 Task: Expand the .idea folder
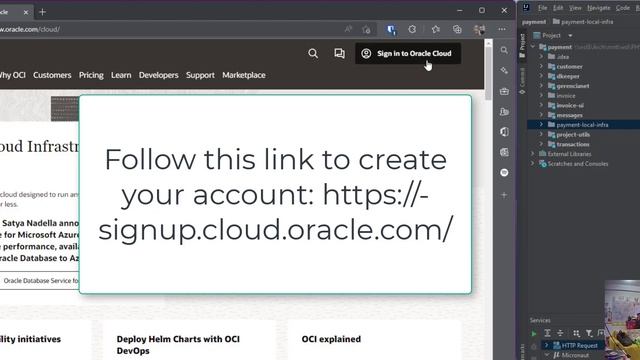pos(541,57)
